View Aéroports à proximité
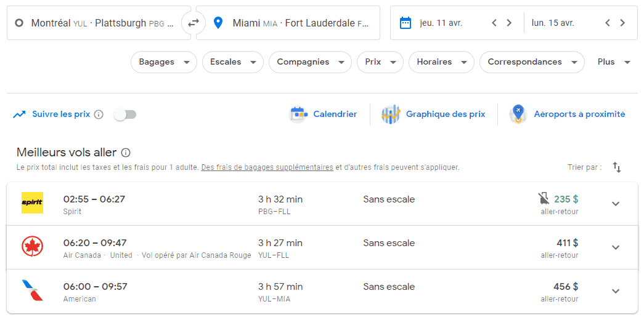The image size is (644, 320). pyautogui.click(x=568, y=114)
